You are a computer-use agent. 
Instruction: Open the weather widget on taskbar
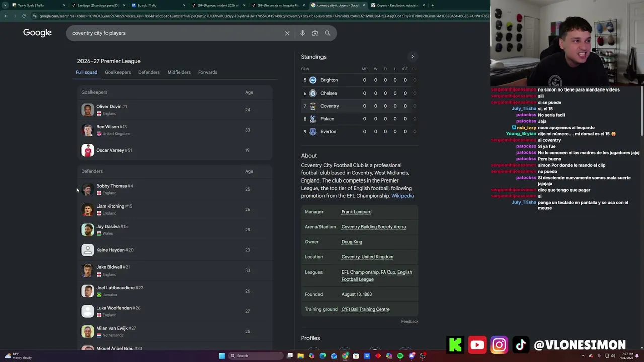tap(18, 356)
